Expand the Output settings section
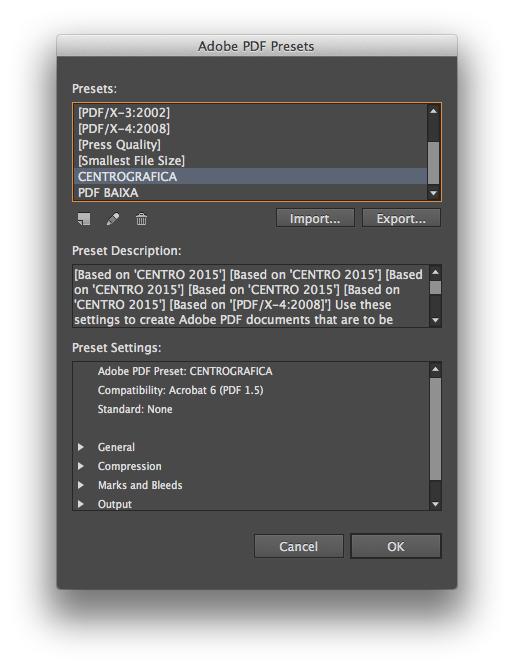 [x=80, y=504]
